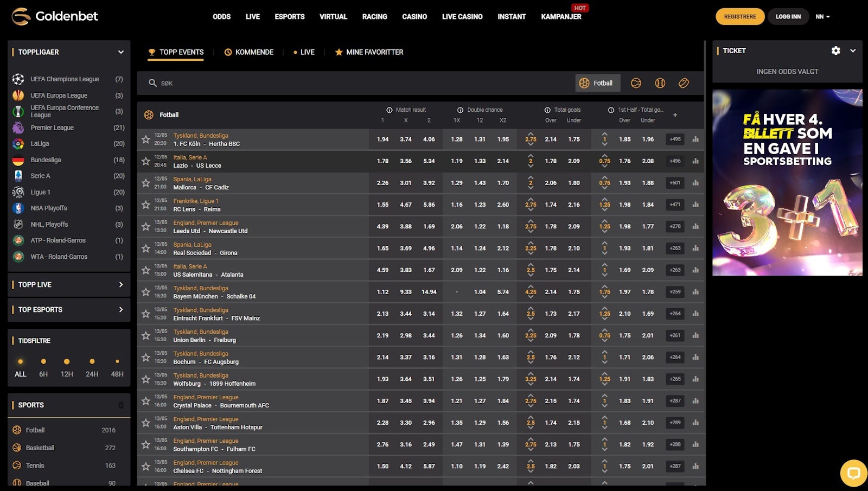The width and height of the screenshot is (868, 491).
Task: Open ticket settings with the gear icon
Action: click(835, 50)
